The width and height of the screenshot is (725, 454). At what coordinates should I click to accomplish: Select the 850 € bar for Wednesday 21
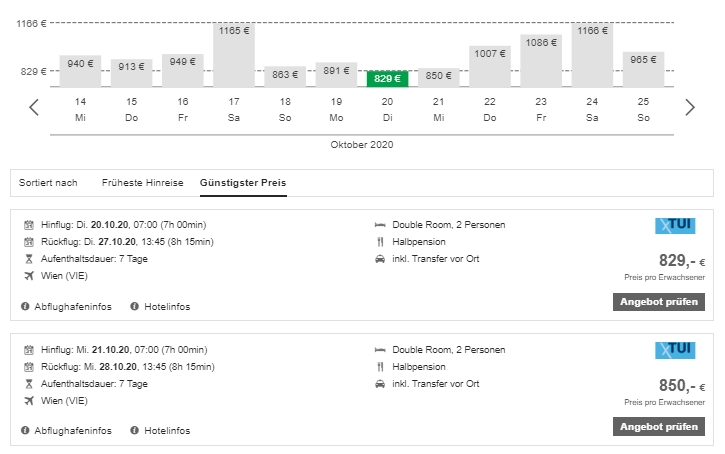[x=438, y=77]
